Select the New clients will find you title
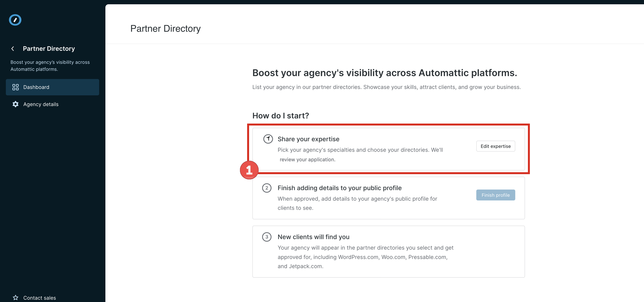Image resolution: width=644 pixels, height=302 pixels. coord(313,237)
